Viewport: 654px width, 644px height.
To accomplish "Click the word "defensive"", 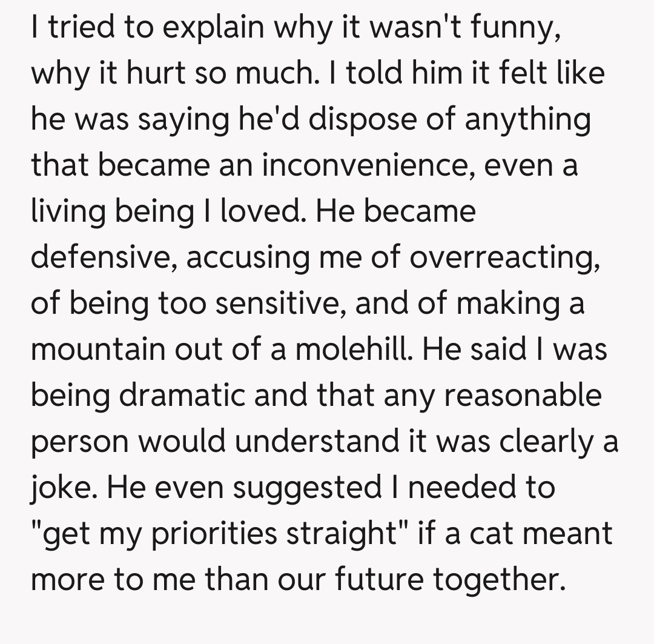I will pyautogui.click(x=103, y=257).
